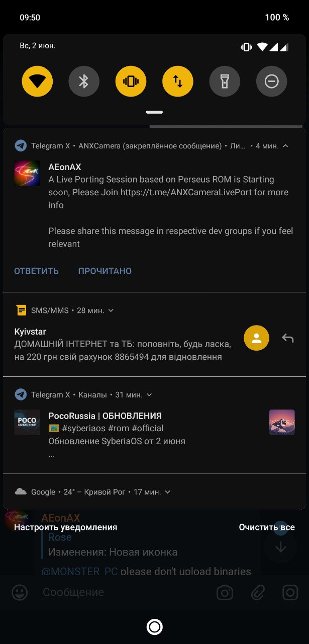Turn on the Bluetooth quick setting
This screenshot has height=644, width=309.
[84, 81]
